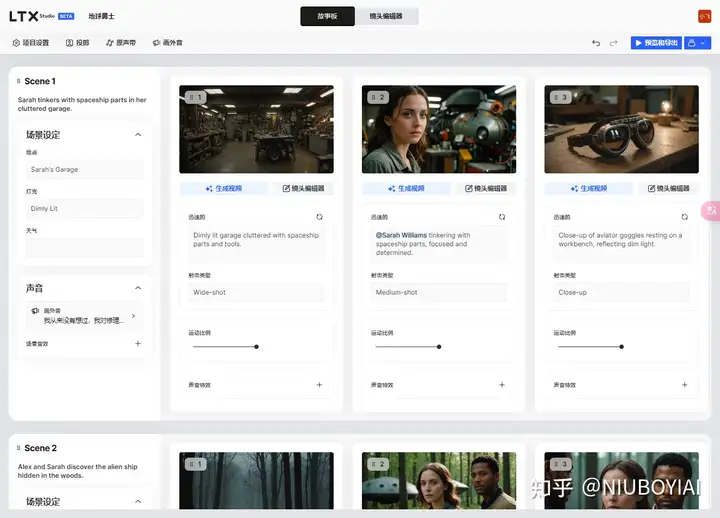Click shot number 2 badge on Sarah thumbnail

[x=378, y=97]
